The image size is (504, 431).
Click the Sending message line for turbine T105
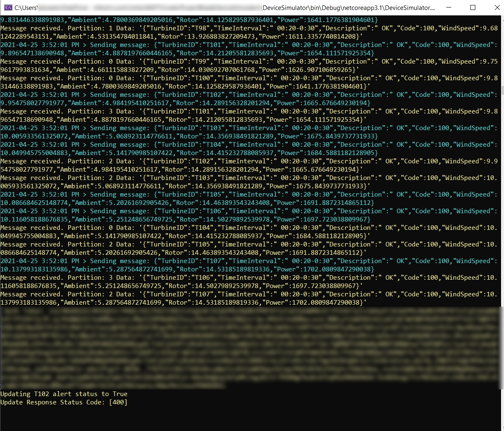click(248, 195)
